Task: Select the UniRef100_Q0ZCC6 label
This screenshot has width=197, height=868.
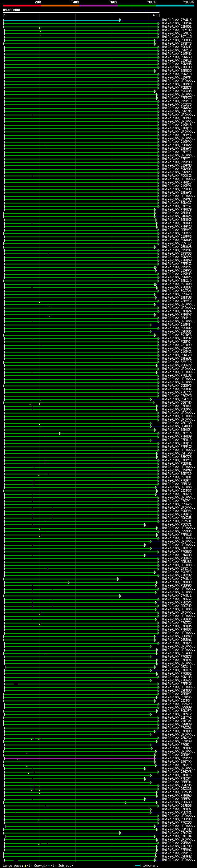Action: (177, 104)
